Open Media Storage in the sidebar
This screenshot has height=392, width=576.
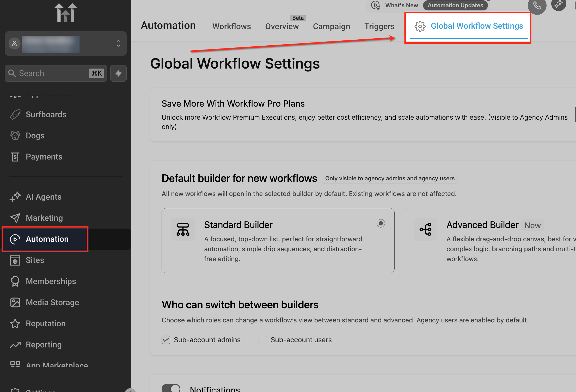point(52,302)
